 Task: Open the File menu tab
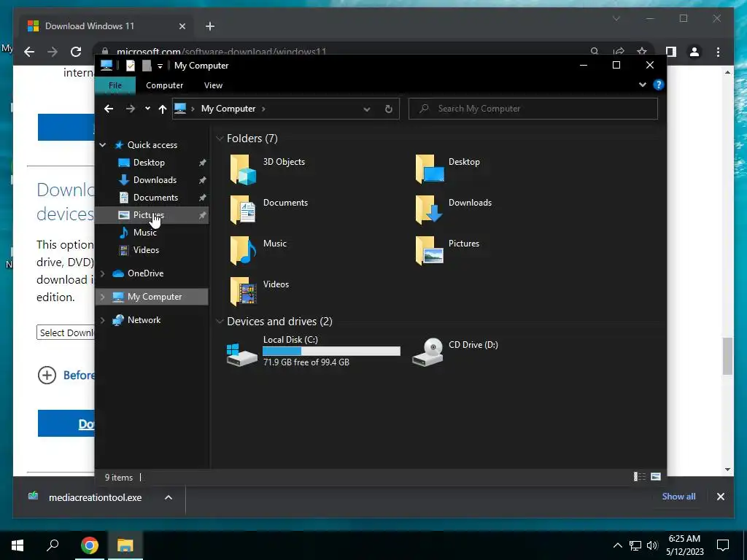pos(115,85)
